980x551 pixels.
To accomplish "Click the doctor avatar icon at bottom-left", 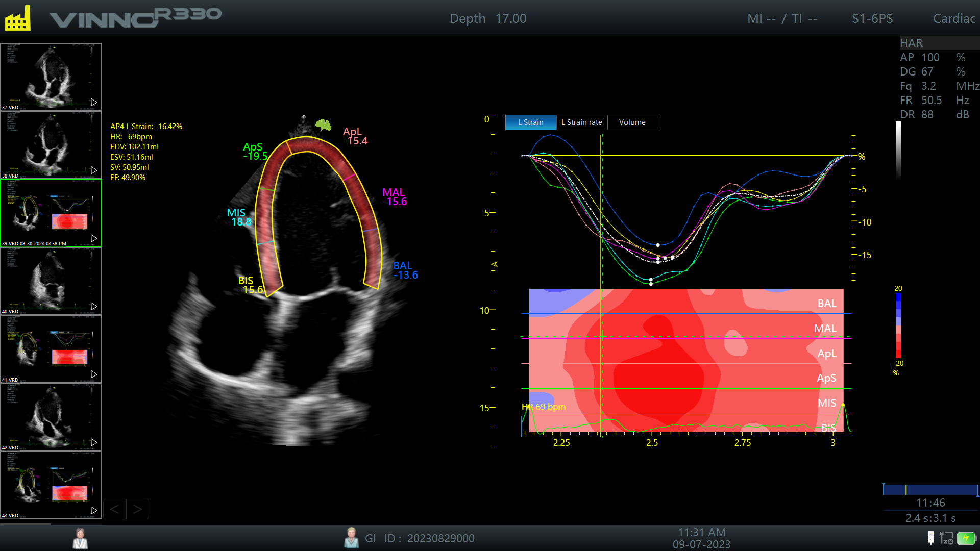I will point(80,538).
